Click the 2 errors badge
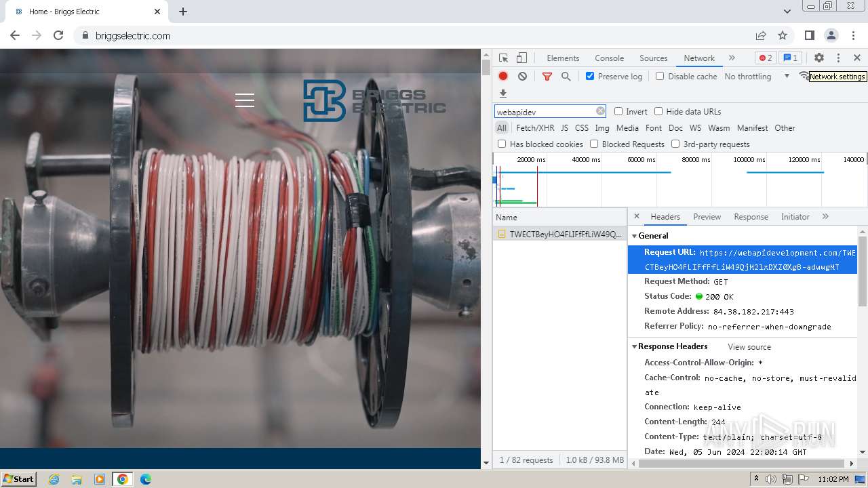 tap(766, 58)
